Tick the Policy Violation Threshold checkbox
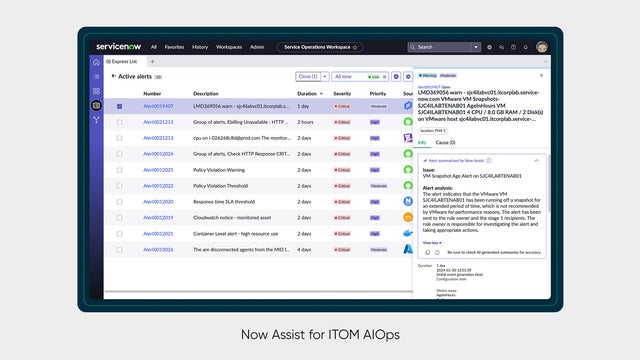This screenshot has height=360, width=640. coord(119,186)
